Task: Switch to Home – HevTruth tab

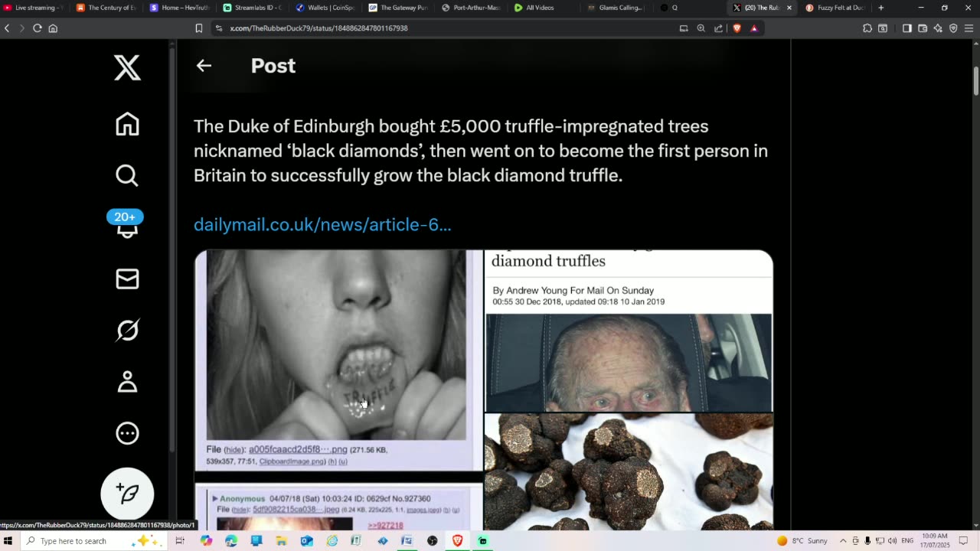Action: 180,8
